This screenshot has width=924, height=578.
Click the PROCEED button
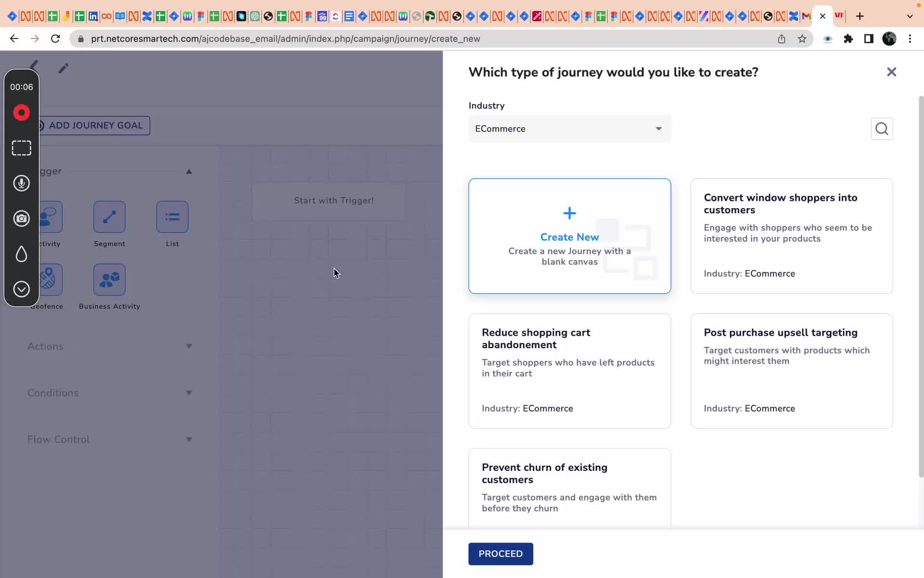pos(500,554)
